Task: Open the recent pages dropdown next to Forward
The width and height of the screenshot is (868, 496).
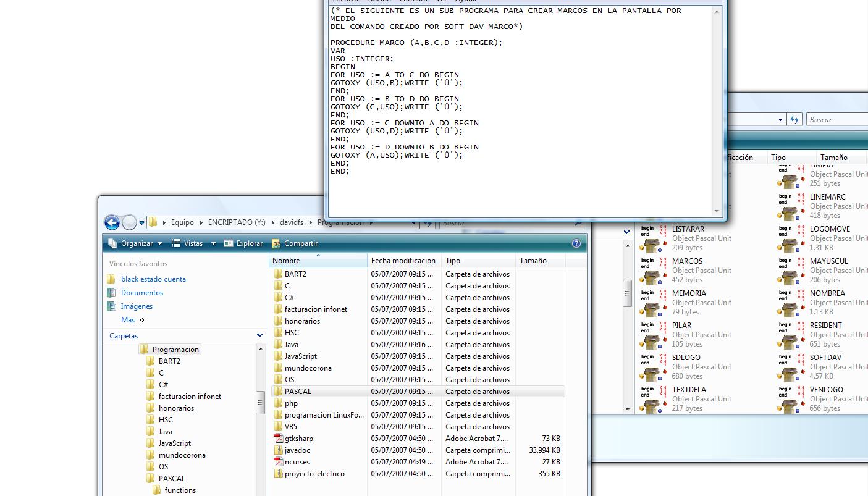Action: pos(142,223)
